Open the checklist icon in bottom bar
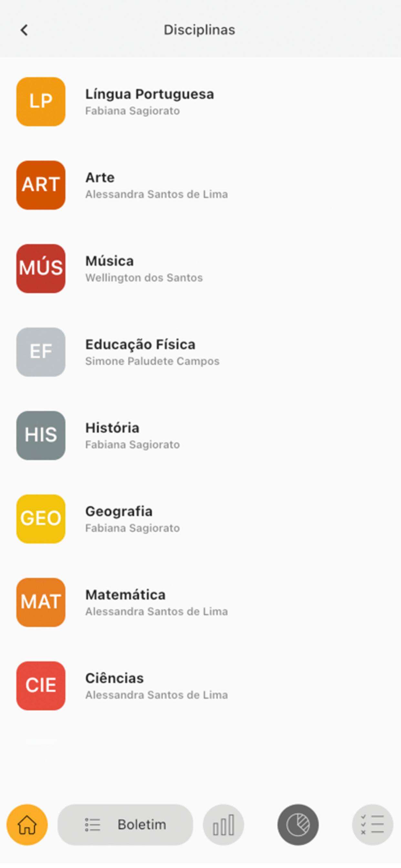The width and height of the screenshot is (401, 868). pyautogui.click(x=372, y=825)
